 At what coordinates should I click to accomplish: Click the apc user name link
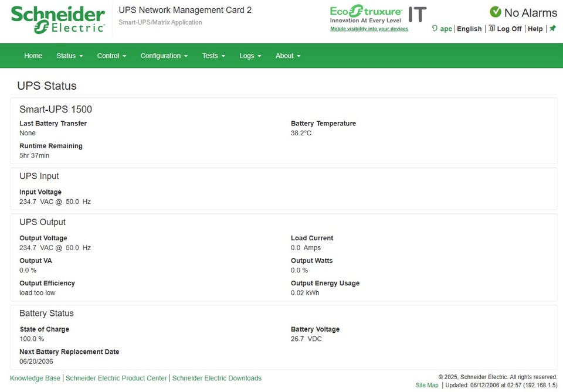[446, 29]
